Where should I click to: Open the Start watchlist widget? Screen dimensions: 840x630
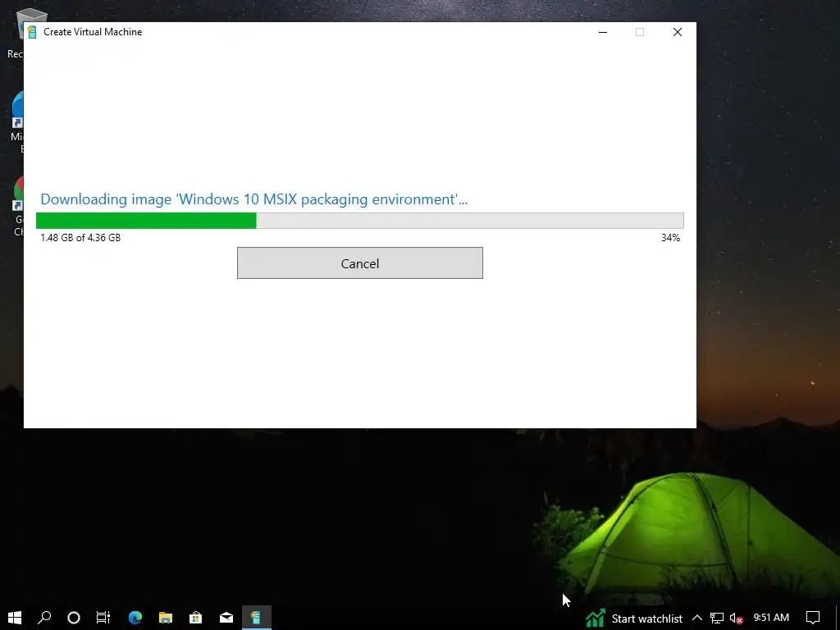click(634, 619)
